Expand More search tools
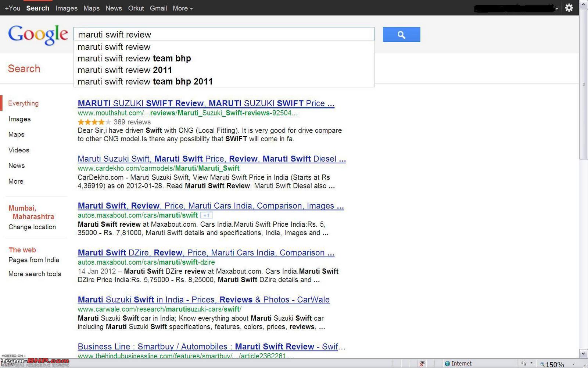The height and width of the screenshot is (368, 588). 35,274
